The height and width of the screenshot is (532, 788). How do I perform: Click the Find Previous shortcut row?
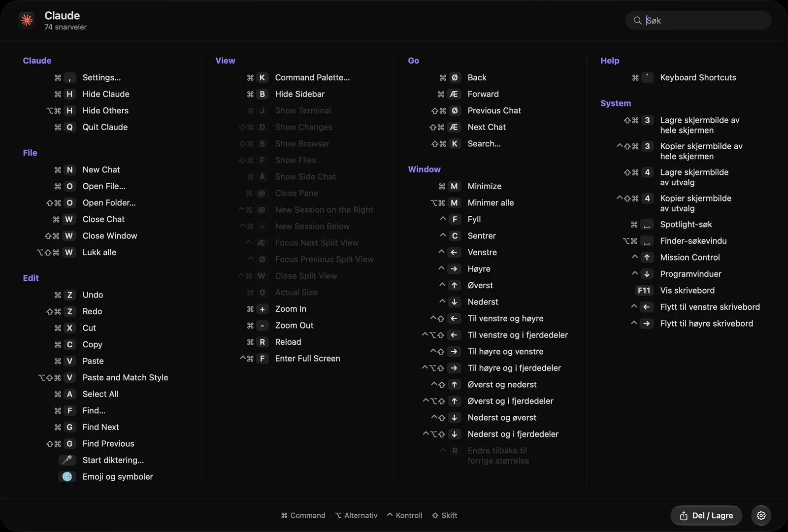(90, 443)
